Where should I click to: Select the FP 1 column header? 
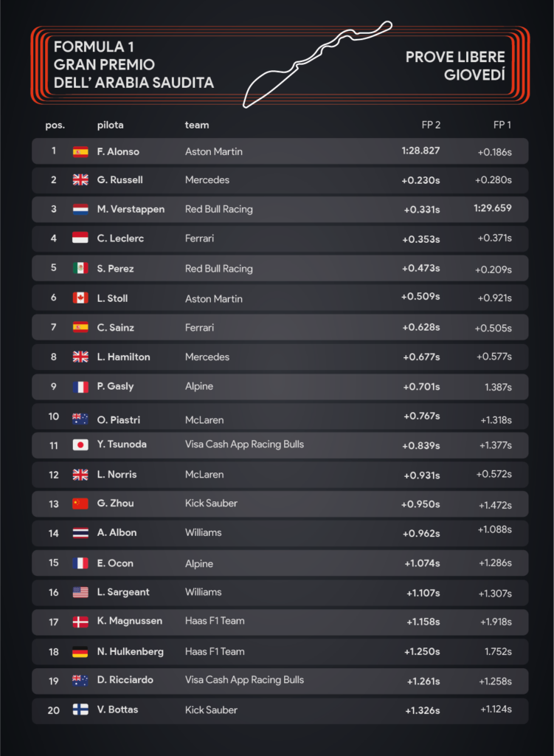point(502,126)
